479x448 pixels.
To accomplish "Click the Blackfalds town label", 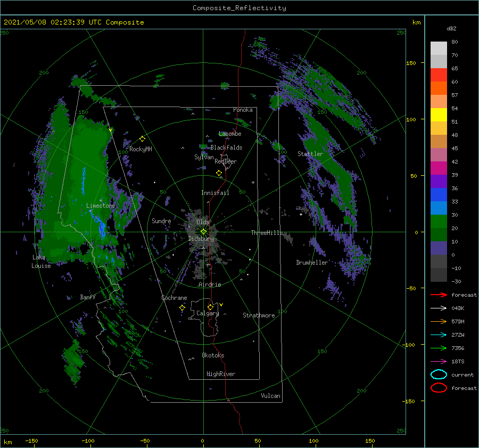I will (226, 148).
